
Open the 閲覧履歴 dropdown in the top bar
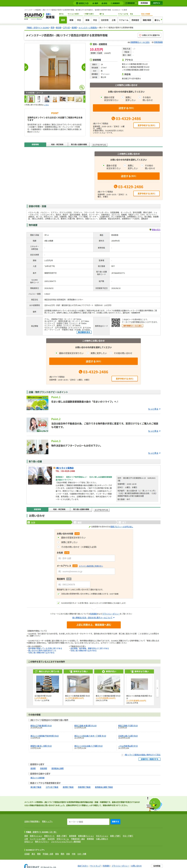click(x=131, y=3)
